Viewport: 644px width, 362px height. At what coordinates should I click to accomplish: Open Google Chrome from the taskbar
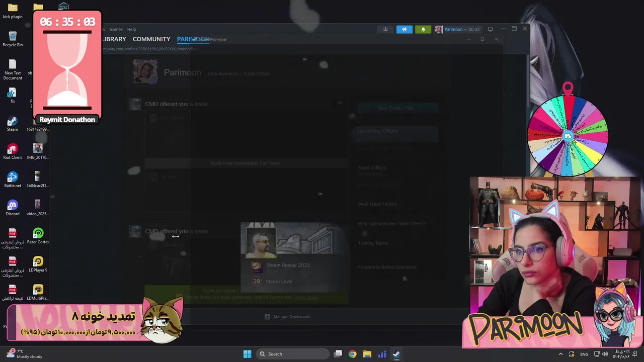point(353,354)
